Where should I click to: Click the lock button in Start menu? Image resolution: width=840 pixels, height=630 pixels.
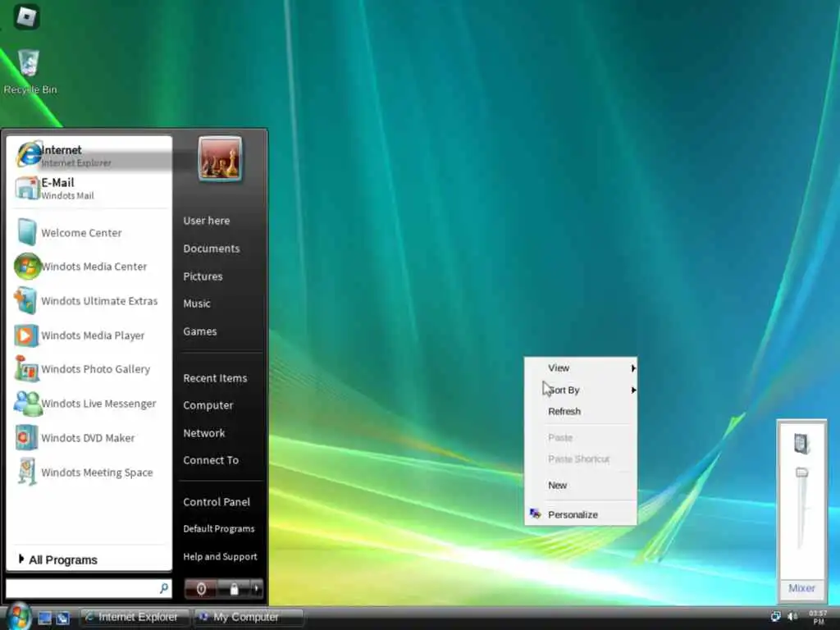click(x=234, y=589)
